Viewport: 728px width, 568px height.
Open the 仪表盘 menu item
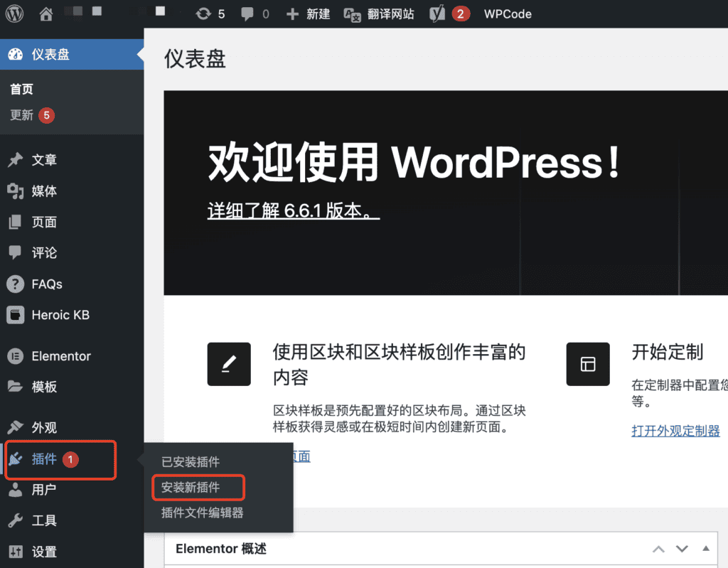(72, 54)
